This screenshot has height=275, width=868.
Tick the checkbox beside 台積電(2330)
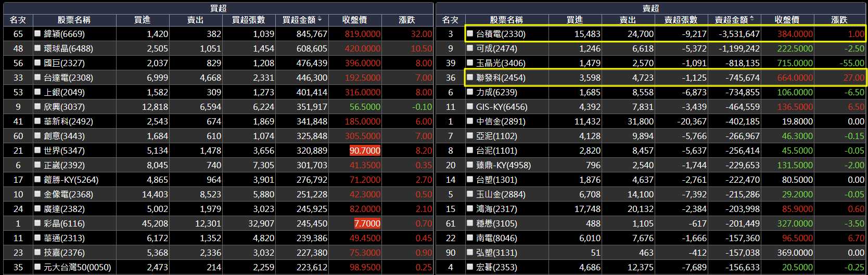point(470,33)
